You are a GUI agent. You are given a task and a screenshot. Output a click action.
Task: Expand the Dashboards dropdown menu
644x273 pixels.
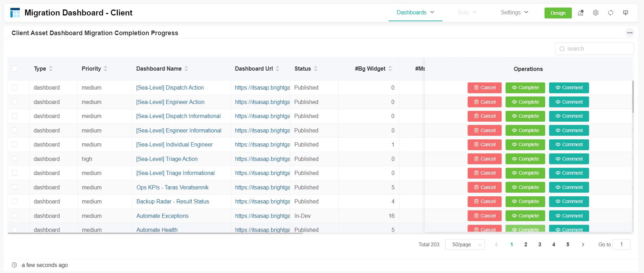[x=415, y=13]
